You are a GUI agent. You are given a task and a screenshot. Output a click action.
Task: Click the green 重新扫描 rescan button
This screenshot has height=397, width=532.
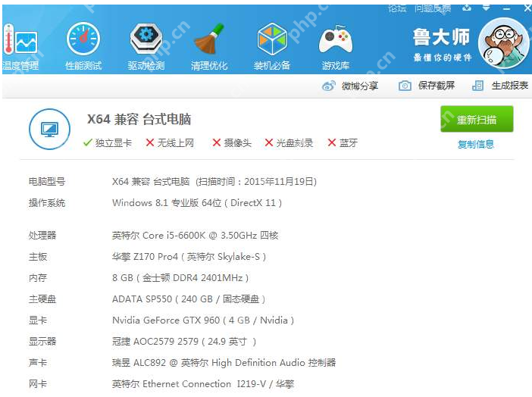coord(477,119)
